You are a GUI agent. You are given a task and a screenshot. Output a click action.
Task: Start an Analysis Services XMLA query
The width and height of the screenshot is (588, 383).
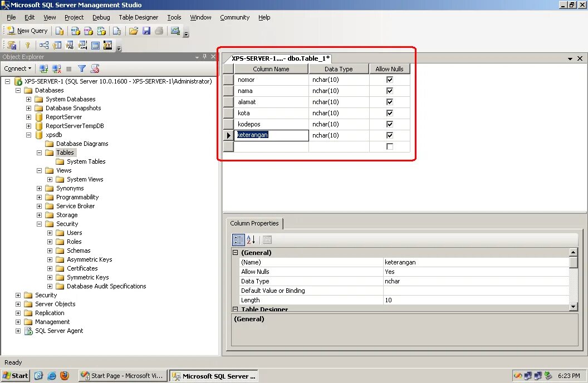101,31
